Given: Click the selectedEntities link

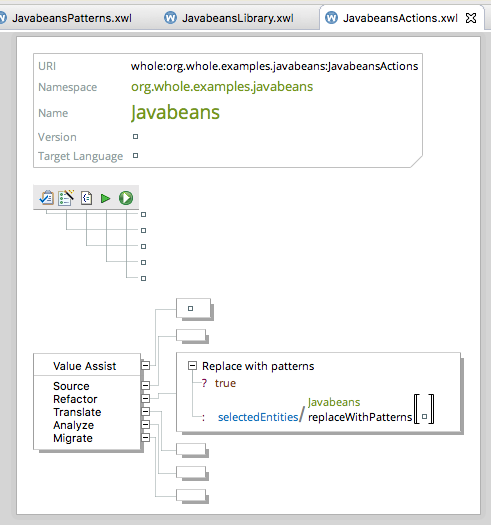Looking at the screenshot, I should (258, 417).
